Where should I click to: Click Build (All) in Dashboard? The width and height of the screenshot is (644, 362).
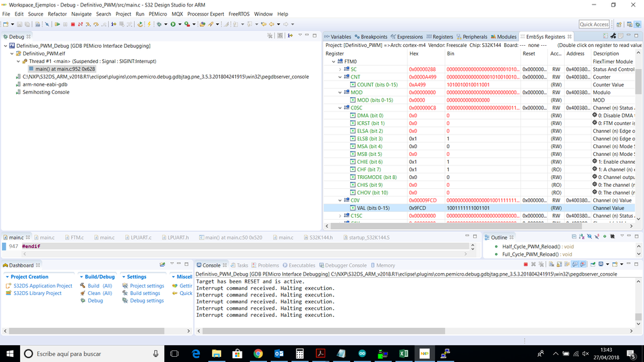tap(100, 285)
